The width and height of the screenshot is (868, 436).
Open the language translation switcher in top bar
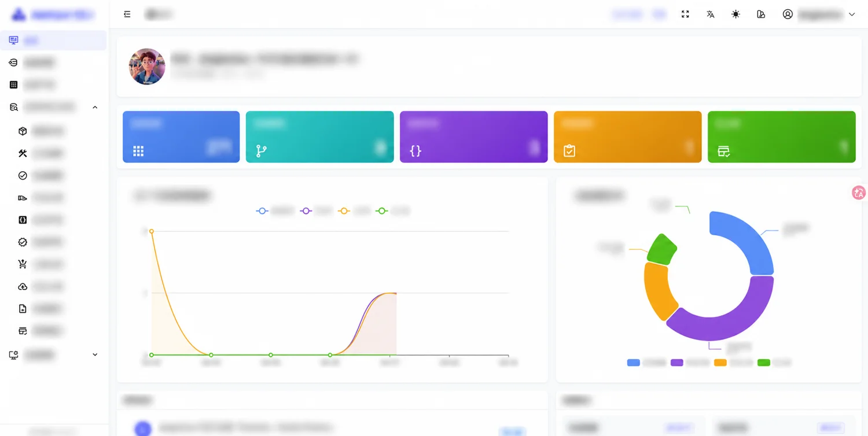click(711, 14)
